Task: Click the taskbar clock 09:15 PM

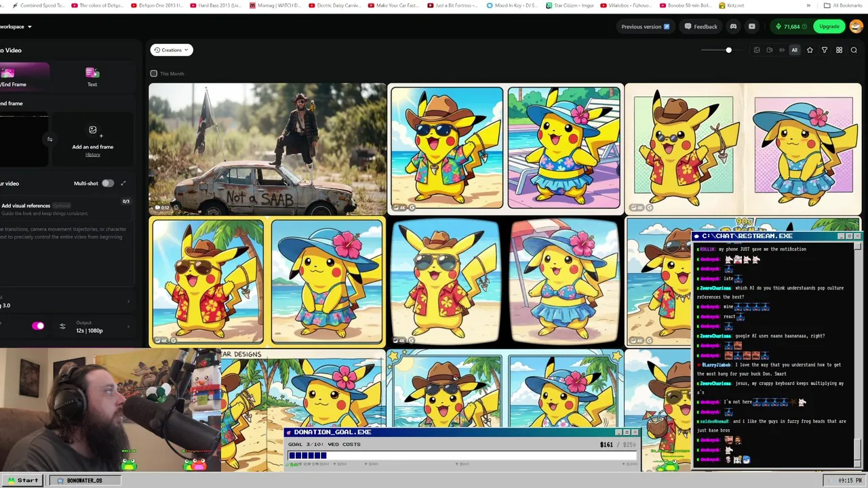Action: coord(850,481)
